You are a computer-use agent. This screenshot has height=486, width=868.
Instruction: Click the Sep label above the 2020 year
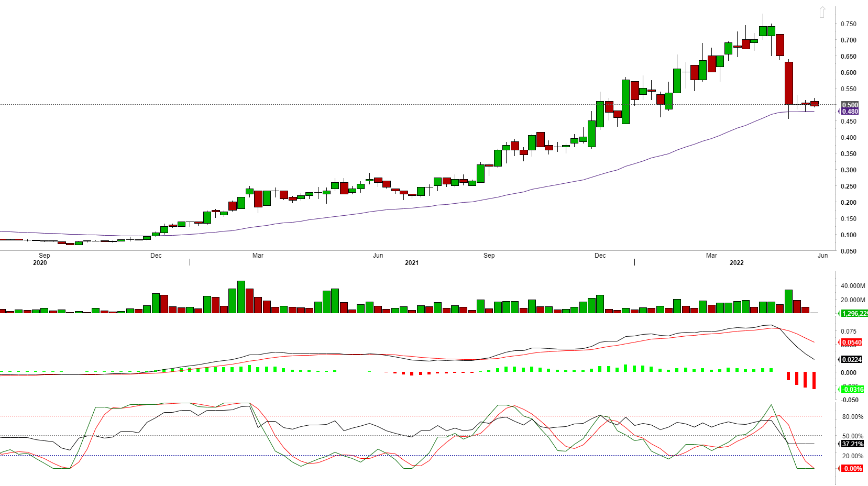coord(45,256)
